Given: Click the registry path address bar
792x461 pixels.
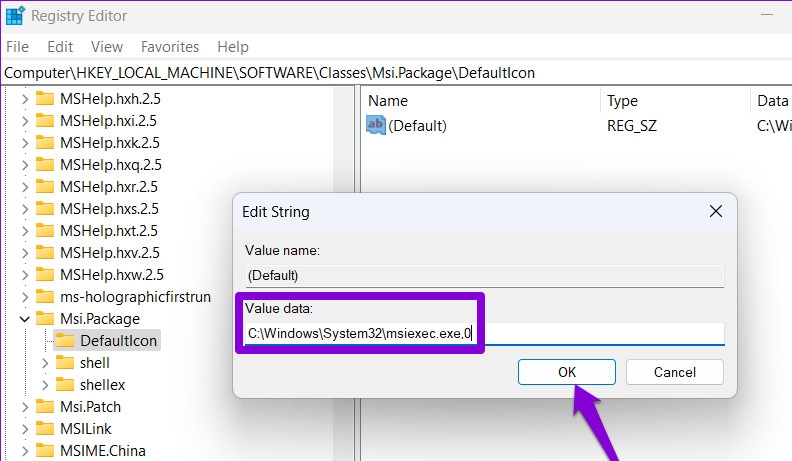Looking at the screenshot, I should tap(396, 73).
